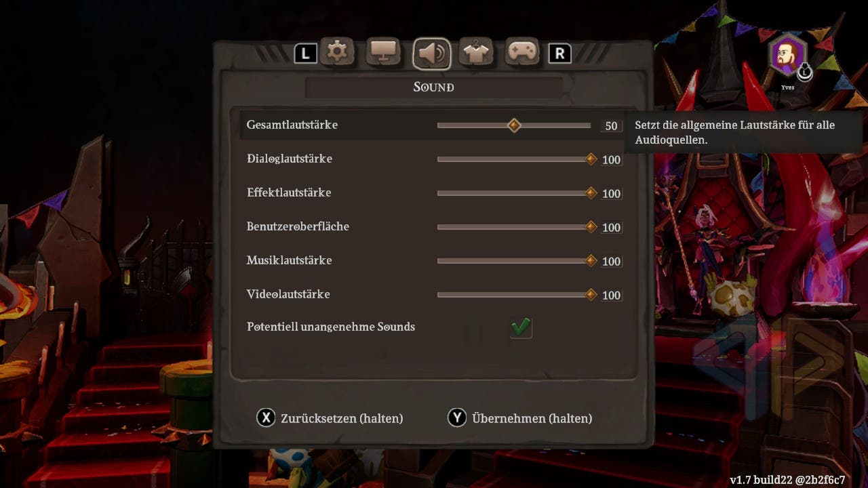Click the Videolautstärke slider handle
This screenshot has width=868, height=488.
[x=591, y=295]
